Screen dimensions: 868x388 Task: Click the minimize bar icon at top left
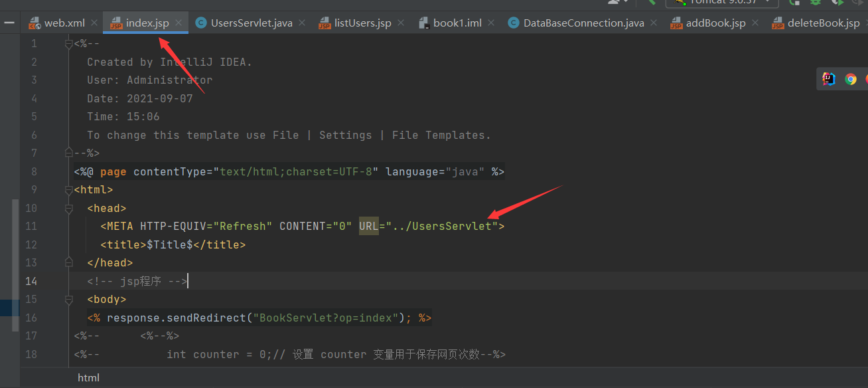pyautogui.click(x=9, y=22)
